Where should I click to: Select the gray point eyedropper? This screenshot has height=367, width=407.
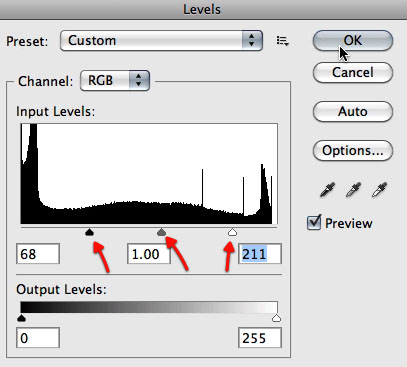(353, 189)
